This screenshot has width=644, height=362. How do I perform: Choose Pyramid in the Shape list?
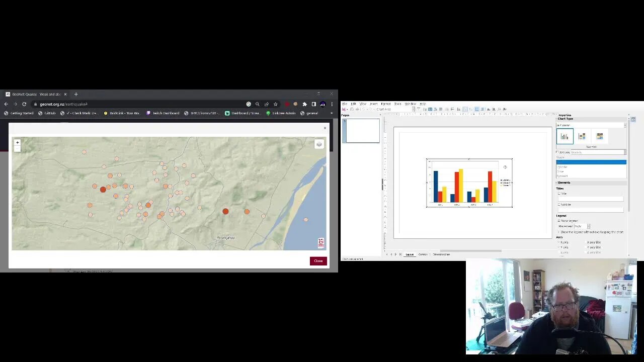pos(591,176)
